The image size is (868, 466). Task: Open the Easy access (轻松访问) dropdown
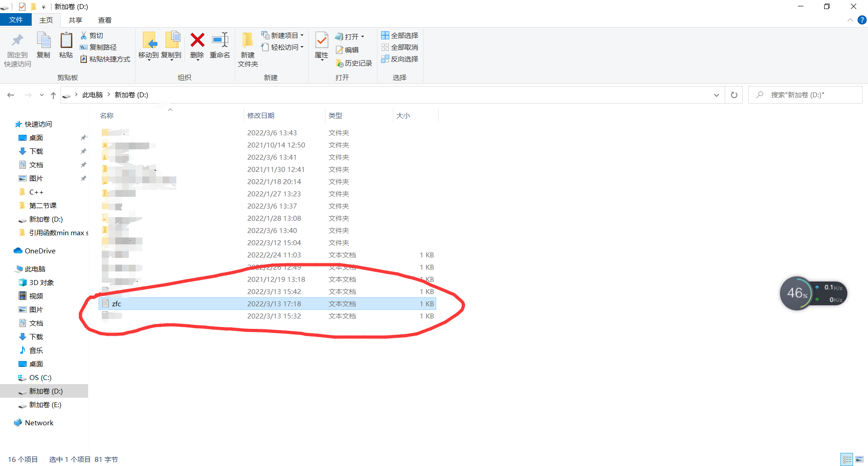282,47
